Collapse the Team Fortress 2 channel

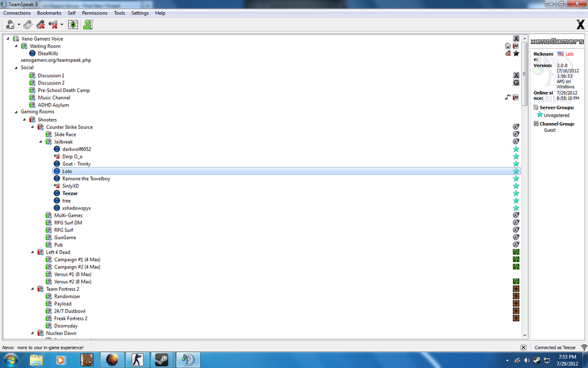click(x=32, y=289)
